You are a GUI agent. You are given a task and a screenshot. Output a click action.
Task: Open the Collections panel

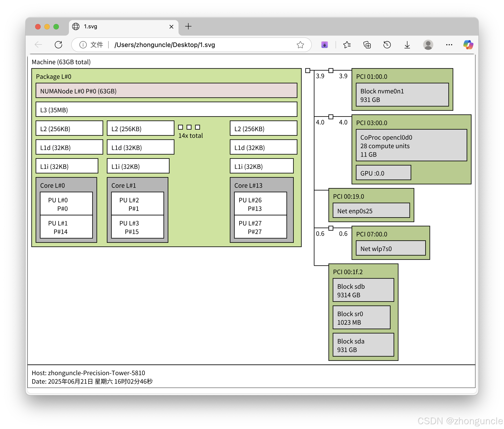coord(367,45)
